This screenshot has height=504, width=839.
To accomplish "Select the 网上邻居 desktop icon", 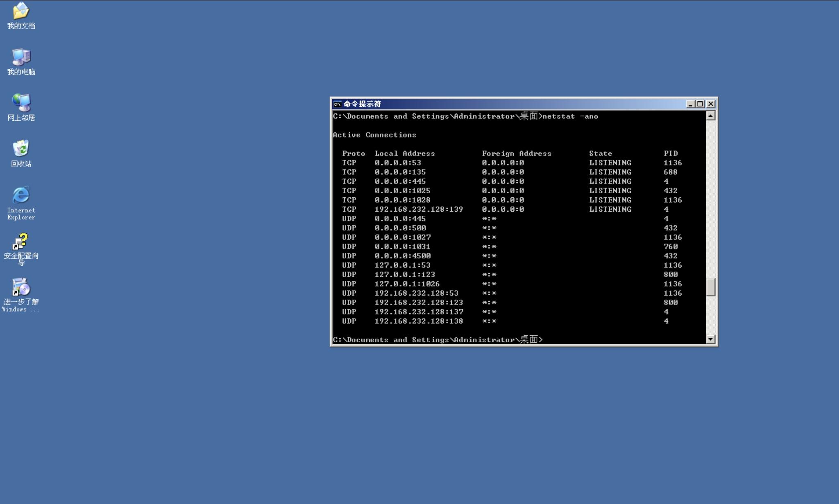I will [21, 108].
